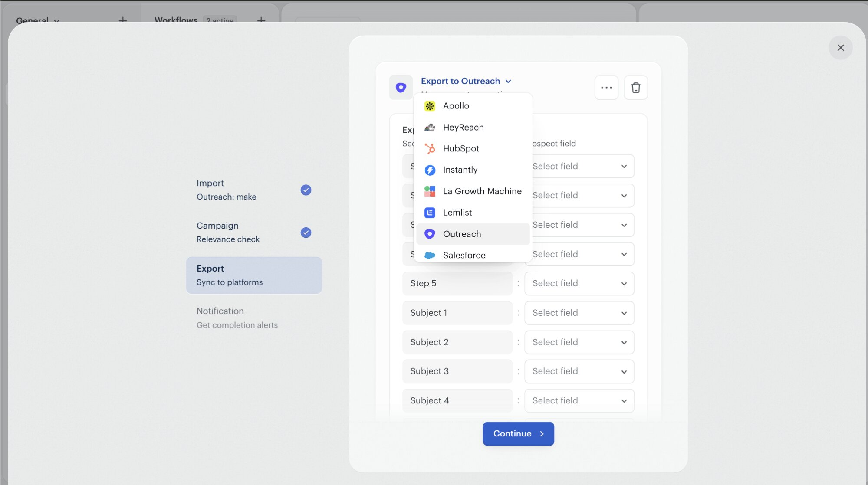Viewport: 868px width, 485px height.
Task: Select Instantly from the list
Action: click(x=473, y=170)
